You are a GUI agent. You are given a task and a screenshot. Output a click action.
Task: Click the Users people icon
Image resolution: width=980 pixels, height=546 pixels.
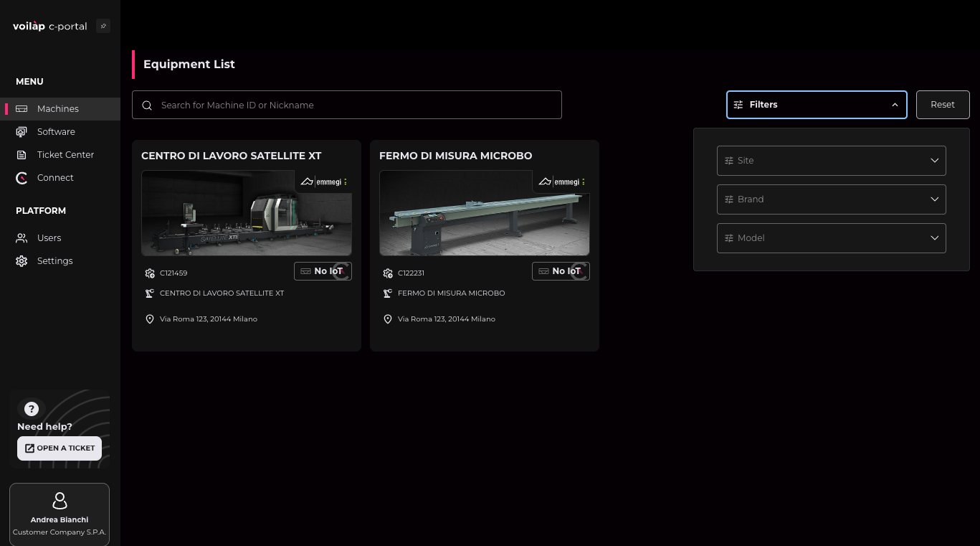tap(22, 238)
